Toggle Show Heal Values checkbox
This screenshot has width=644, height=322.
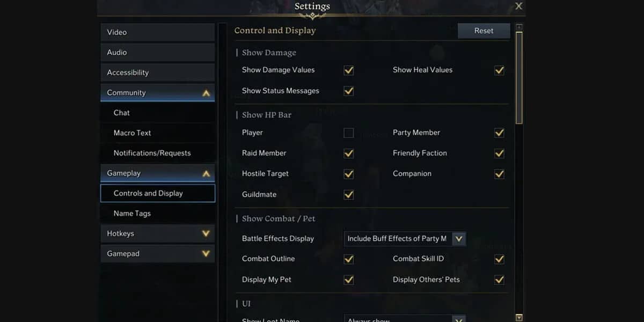click(x=499, y=70)
